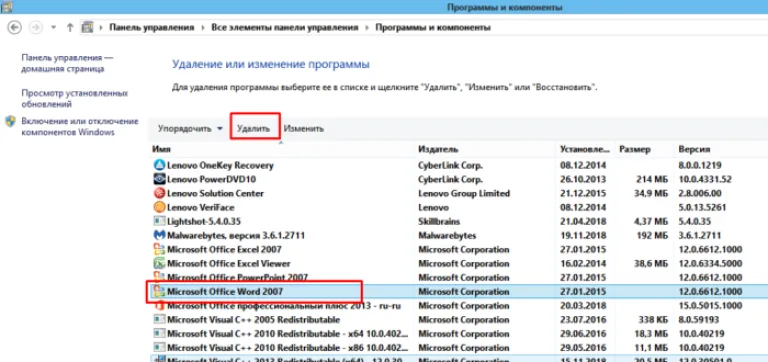This screenshot has width=768, height=362.
Task: Sort by 'Установле...' column header
Action: [x=585, y=149]
